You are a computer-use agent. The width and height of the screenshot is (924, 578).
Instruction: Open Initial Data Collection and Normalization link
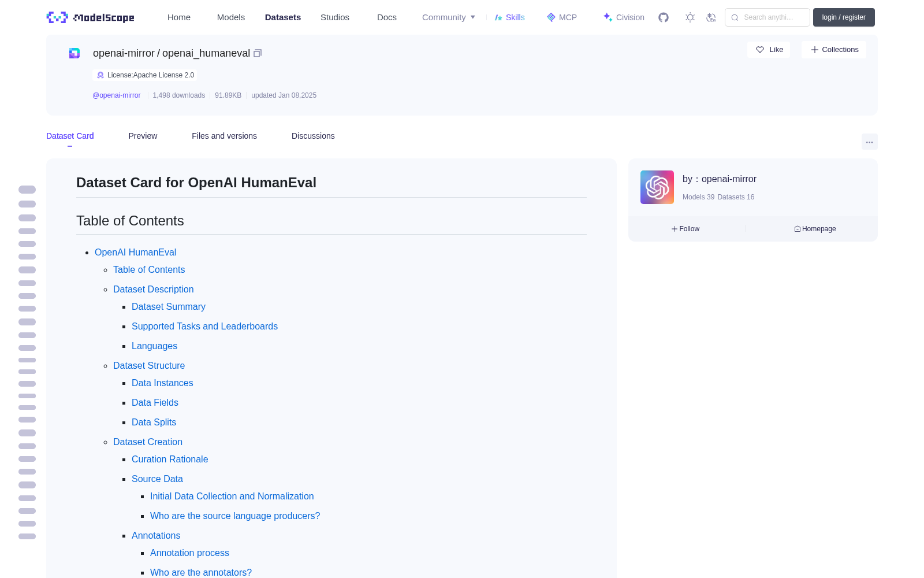click(x=232, y=496)
